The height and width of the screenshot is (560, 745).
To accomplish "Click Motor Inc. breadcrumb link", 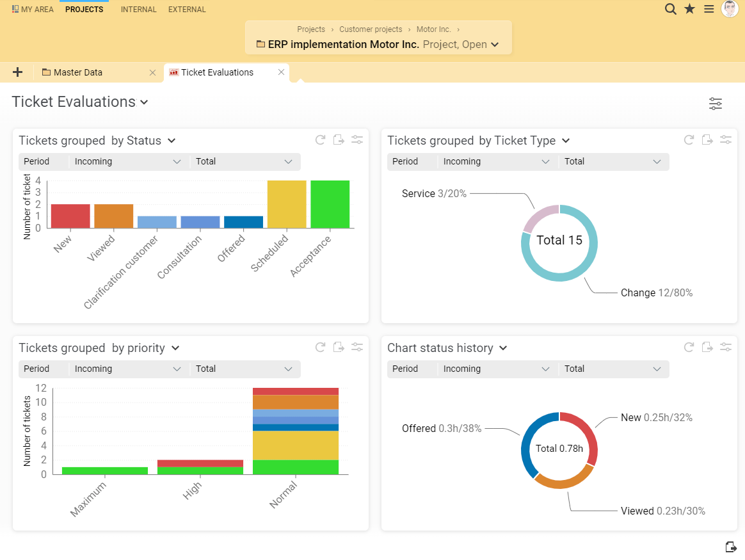I will coord(433,29).
